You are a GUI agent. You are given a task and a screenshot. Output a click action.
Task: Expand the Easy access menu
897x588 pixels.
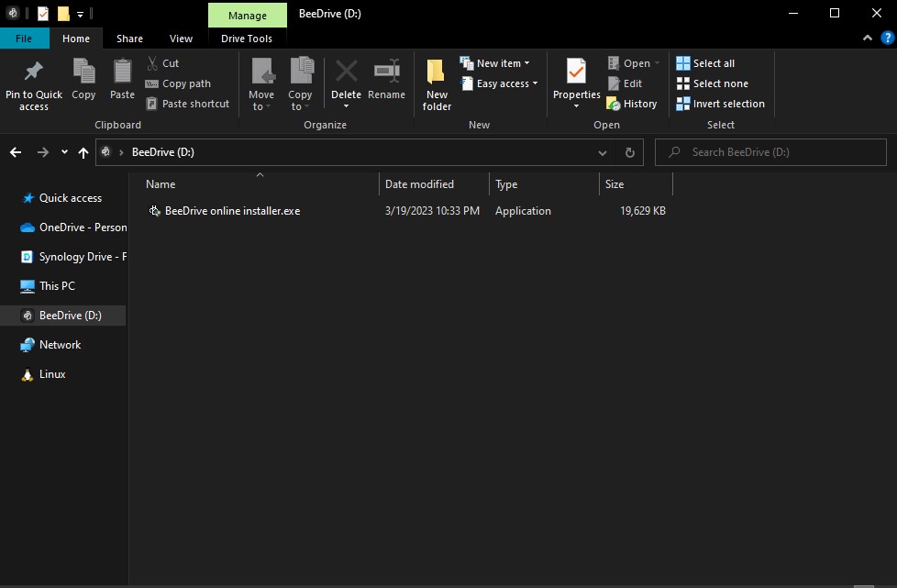pos(500,83)
